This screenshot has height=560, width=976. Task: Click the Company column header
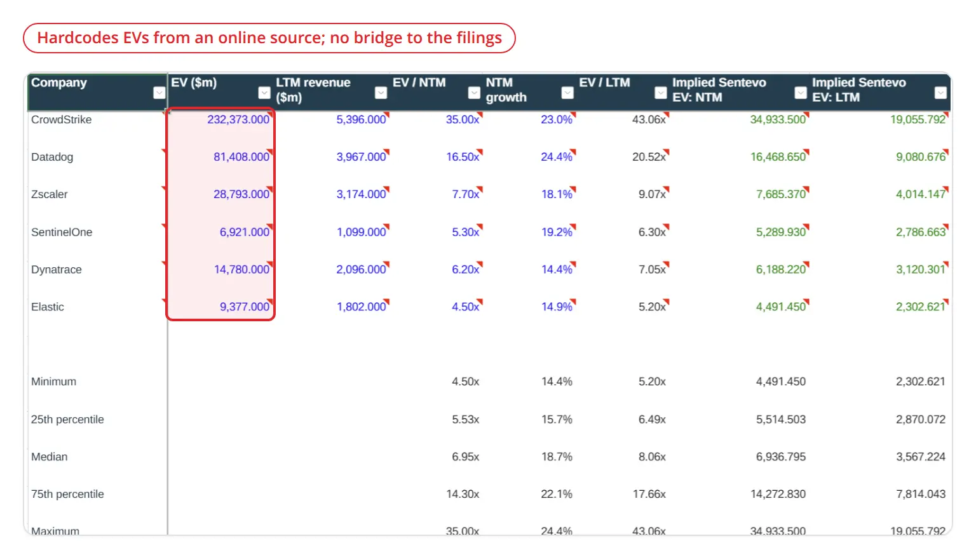click(59, 83)
